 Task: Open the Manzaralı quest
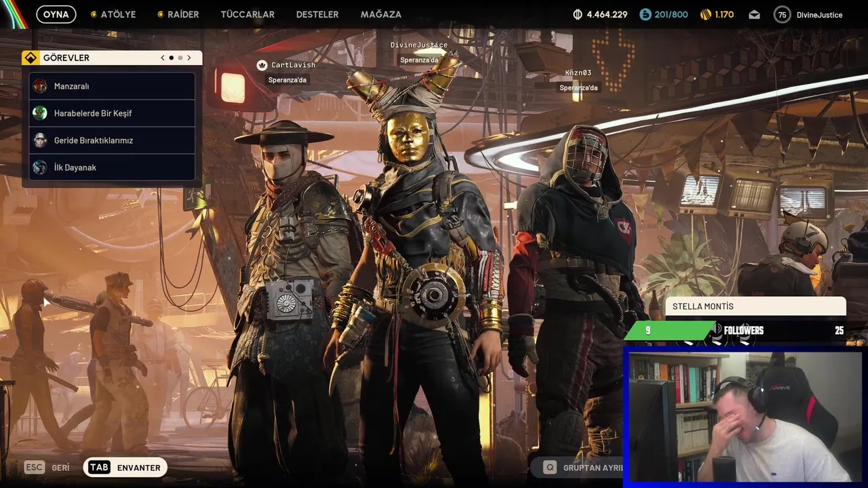pyautogui.click(x=113, y=86)
